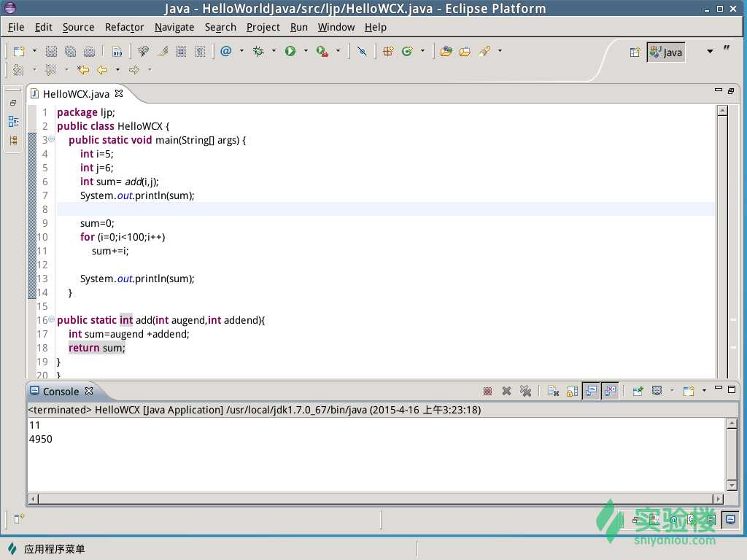
Task: Click the Open Perspective icon
Action: pos(635,52)
